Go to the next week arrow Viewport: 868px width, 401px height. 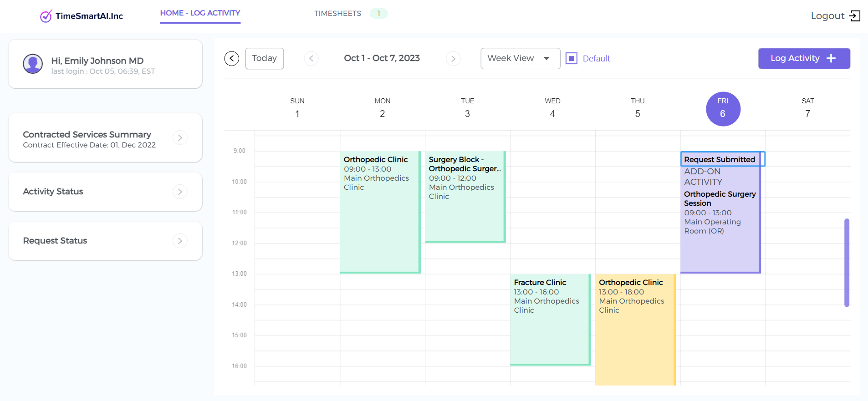point(453,58)
